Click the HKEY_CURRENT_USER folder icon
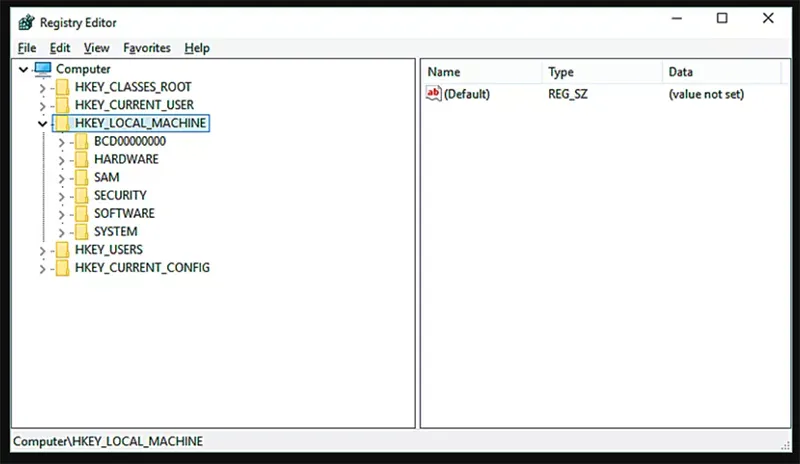The height and width of the screenshot is (464, 800). (x=62, y=105)
